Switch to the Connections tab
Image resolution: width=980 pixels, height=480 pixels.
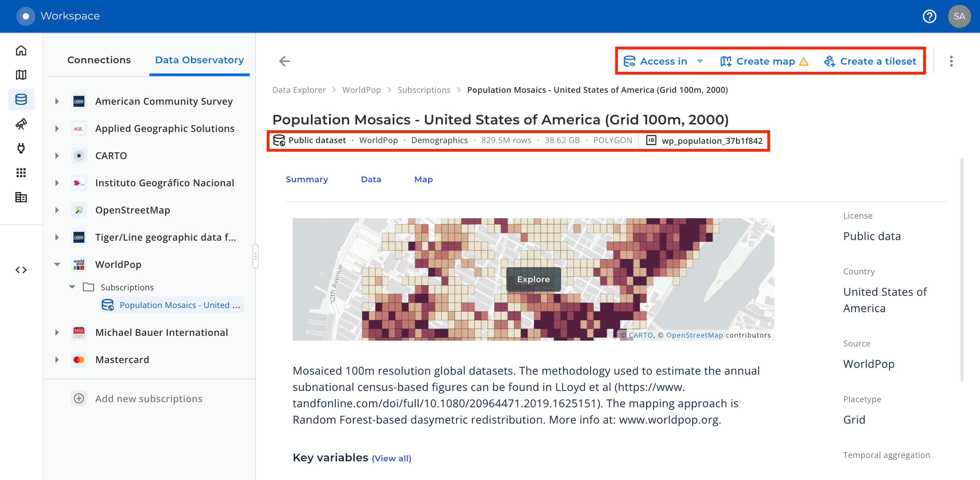click(99, 60)
